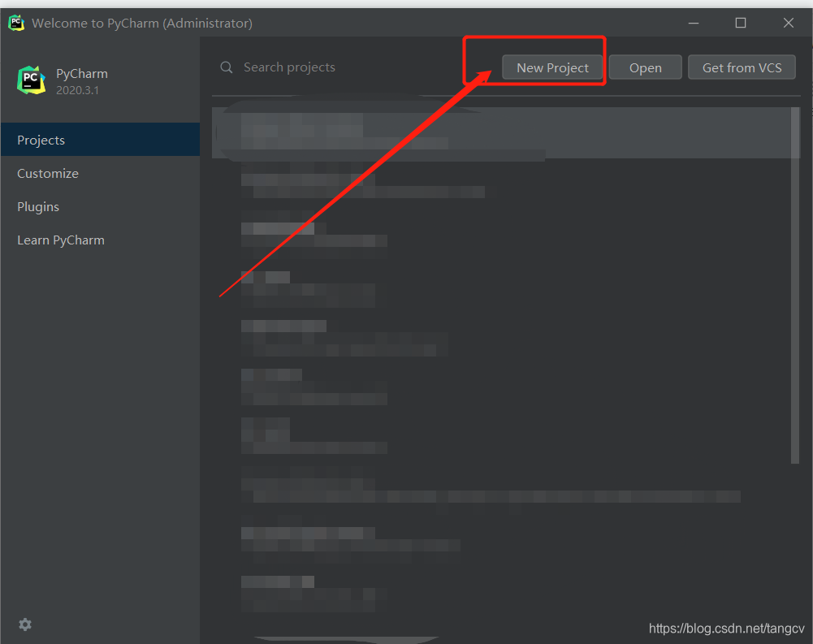The width and height of the screenshot is (813, 644).
Task: Minimize the Welcome to PyCharm window
Action: [694, 24]
